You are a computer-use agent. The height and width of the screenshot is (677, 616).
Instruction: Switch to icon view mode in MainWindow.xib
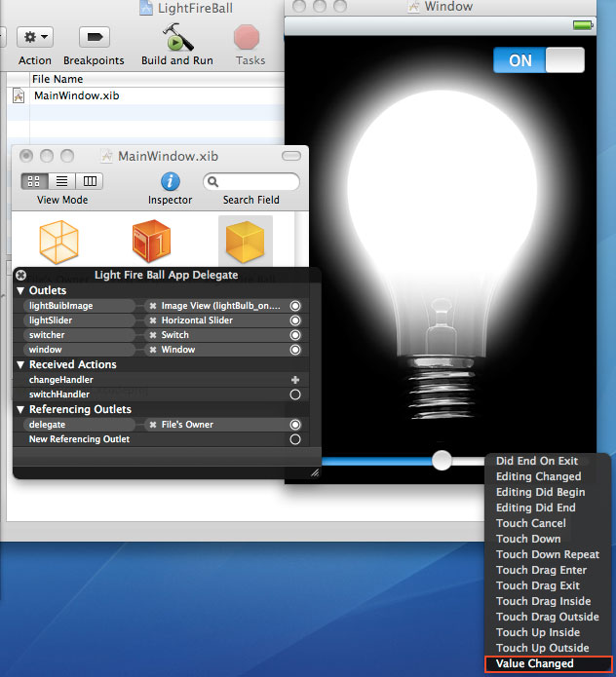(x=34, y=181)
